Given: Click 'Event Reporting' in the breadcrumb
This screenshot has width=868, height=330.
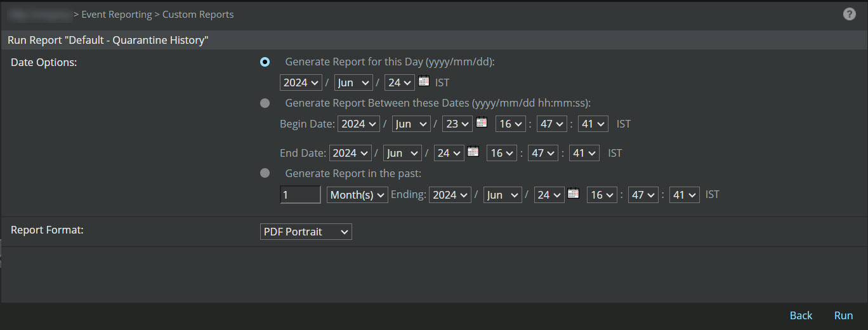Looking at the screenshot, I should [x=117, y=14].
